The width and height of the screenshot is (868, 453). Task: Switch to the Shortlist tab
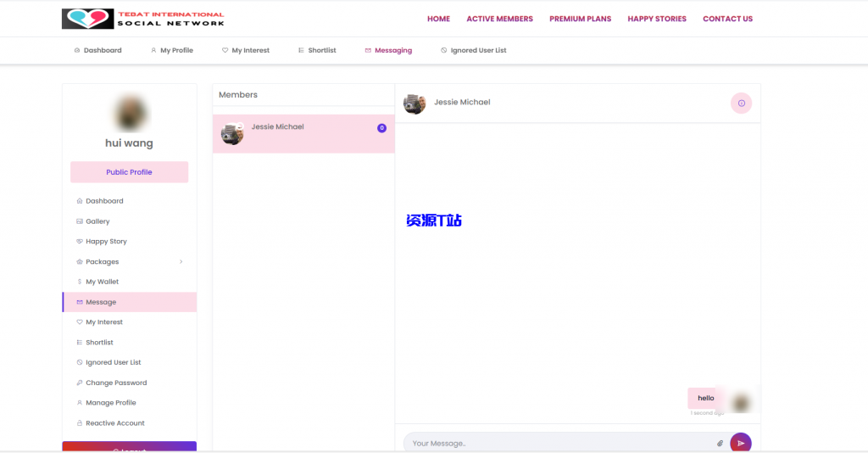tap(317, 51)
